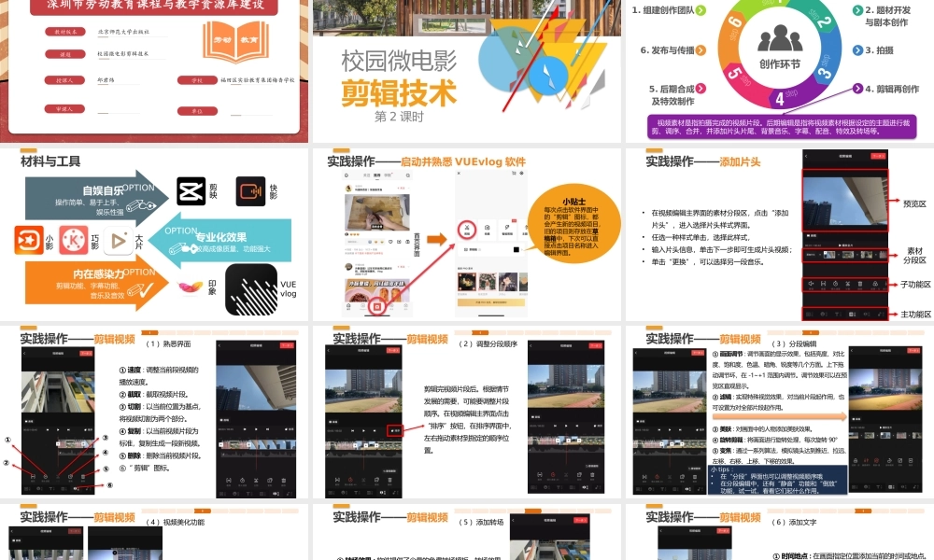
Task: Click the search icon on the VUE home page
Action: click(x=407, y=175)
